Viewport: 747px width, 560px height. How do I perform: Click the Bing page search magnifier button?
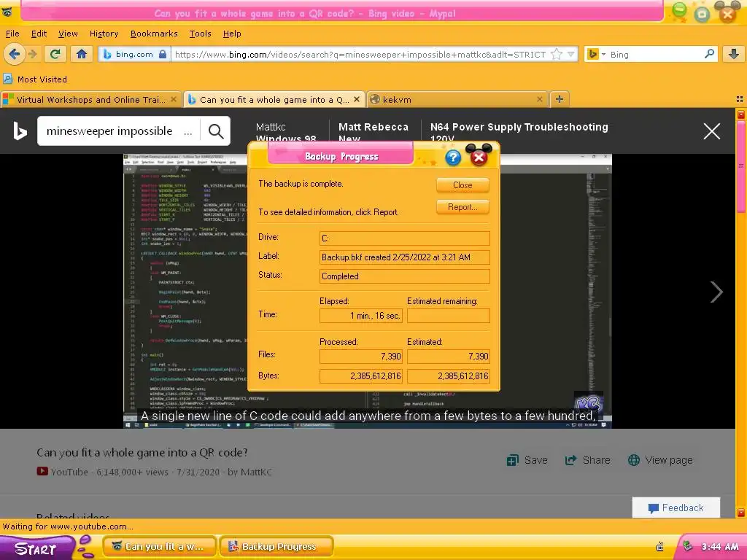click(x=216, y=131)
